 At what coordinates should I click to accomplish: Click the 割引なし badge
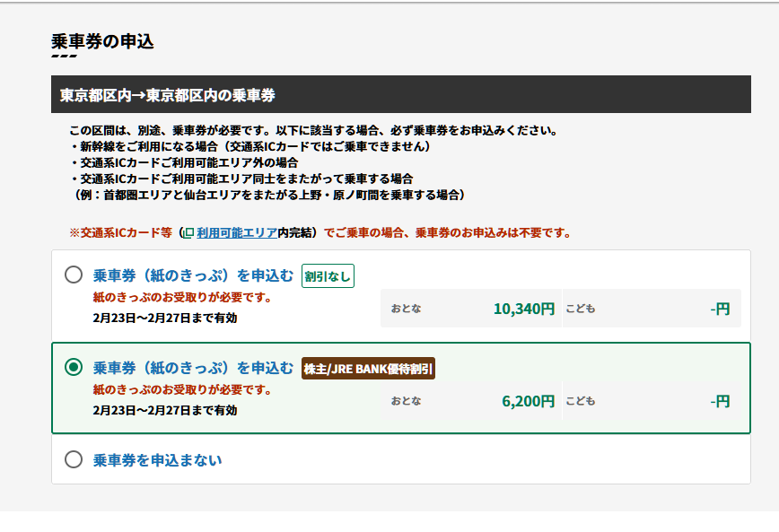point(328,275)
